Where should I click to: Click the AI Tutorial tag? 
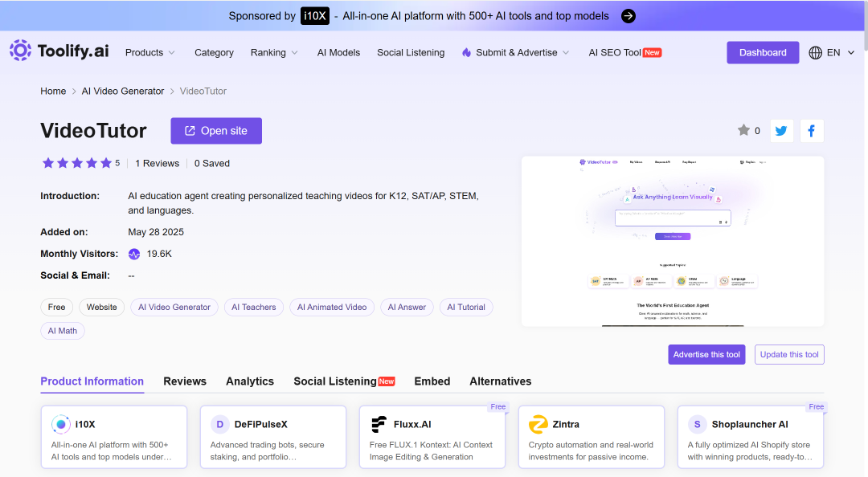pyautogui.click(x=466, y=307)
